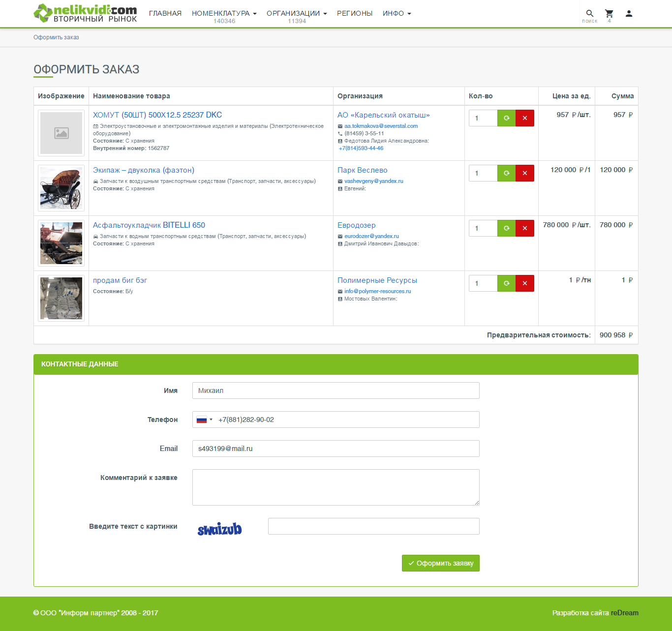This screenshot has height=631, width=672.
Task: Edit quantity field for Экипаж – двуколка
Action: [x=483, y=173]
